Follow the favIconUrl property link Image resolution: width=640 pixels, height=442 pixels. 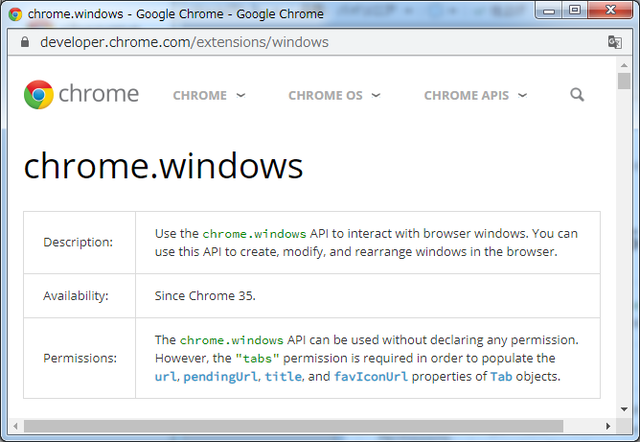pos(371,376)
